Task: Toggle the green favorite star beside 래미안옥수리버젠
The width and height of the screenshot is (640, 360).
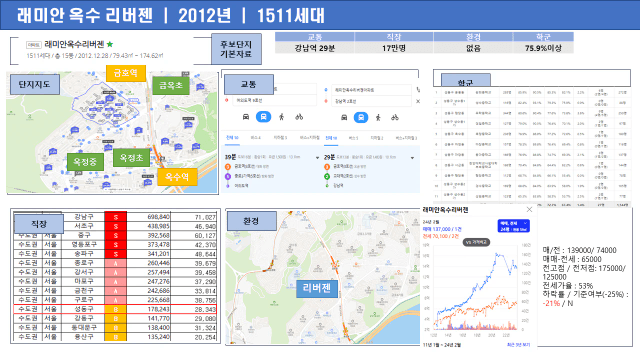Action: (110, 44)
